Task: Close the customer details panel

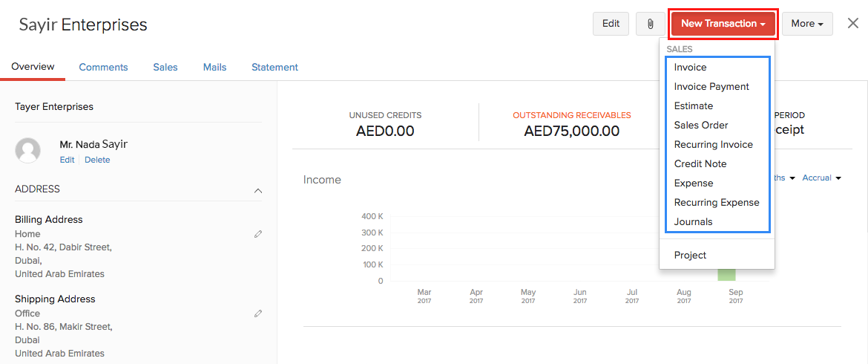Action: 853,24
